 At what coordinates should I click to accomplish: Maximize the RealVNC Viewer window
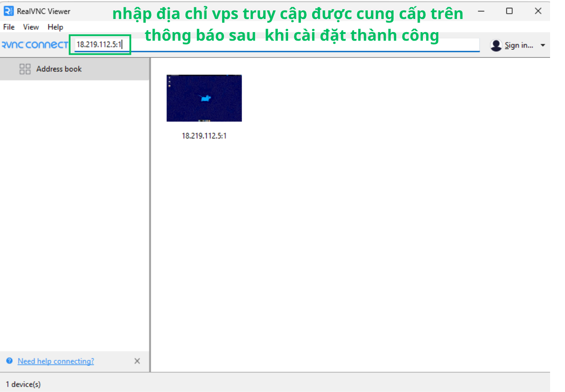(x=509, y=11)
